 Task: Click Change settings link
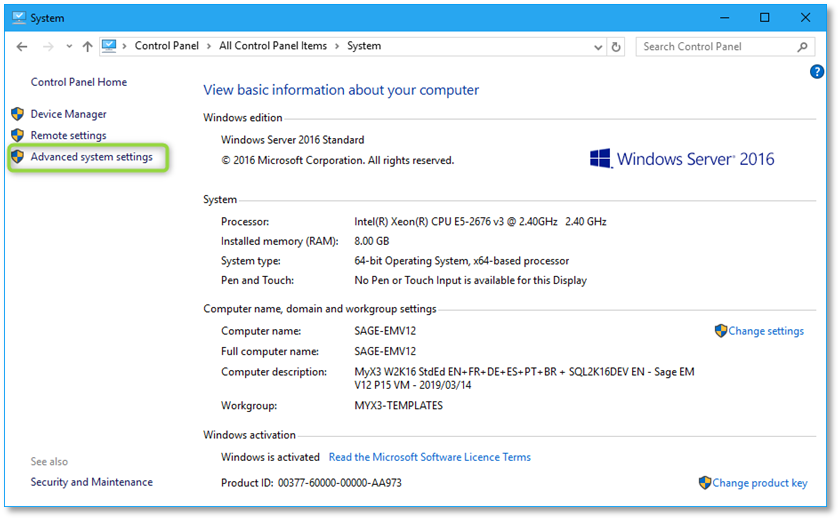pyautogui.click(x=766, y=331)
